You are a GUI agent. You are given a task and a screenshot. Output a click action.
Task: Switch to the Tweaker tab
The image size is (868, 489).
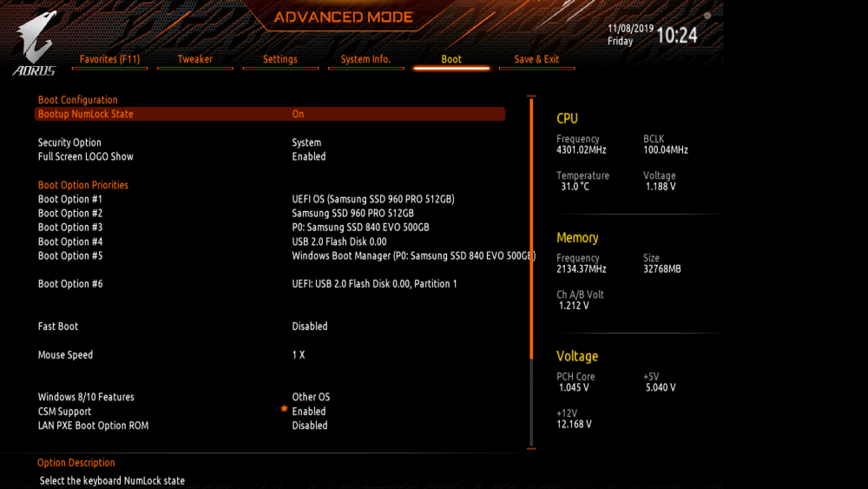[194, 59]
